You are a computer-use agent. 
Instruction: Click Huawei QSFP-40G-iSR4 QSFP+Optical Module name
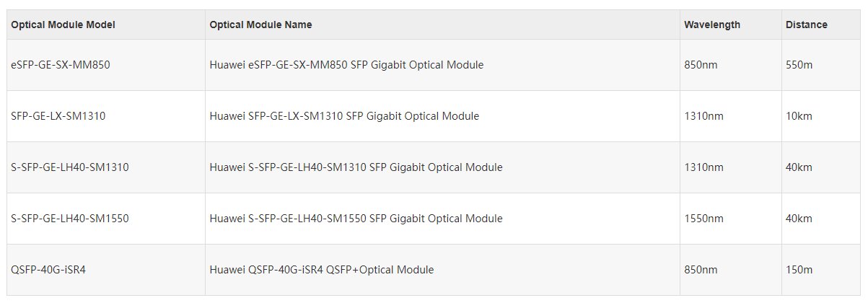click(322, 270)
